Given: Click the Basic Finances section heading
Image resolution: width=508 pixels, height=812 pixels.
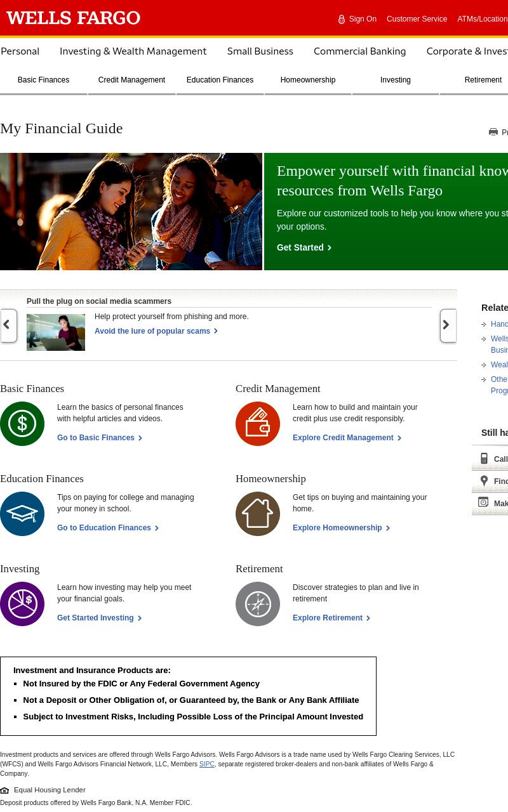Looking at the screenshot, I should point(32,389).
